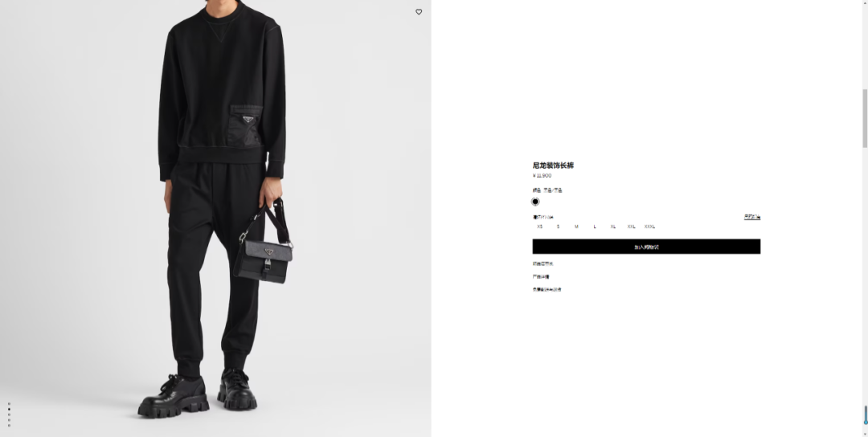The image size is (868, 437).
Task: Choose size M
Action: (576, 227)
